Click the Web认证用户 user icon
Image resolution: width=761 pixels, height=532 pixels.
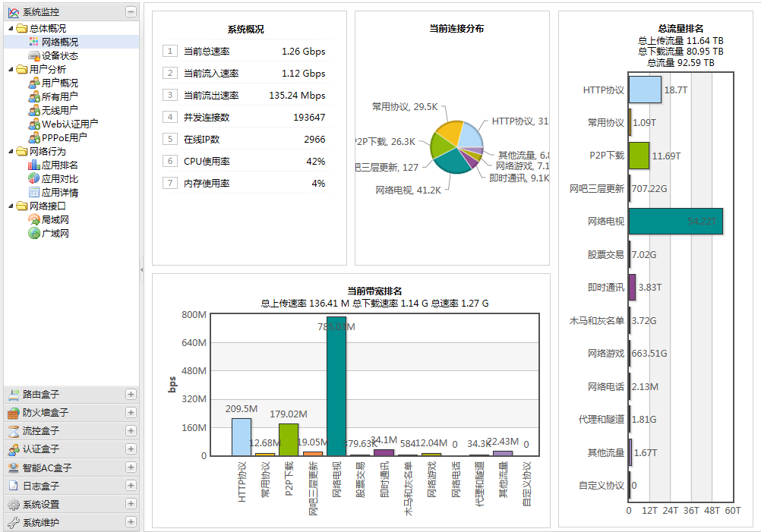(34, 124)
